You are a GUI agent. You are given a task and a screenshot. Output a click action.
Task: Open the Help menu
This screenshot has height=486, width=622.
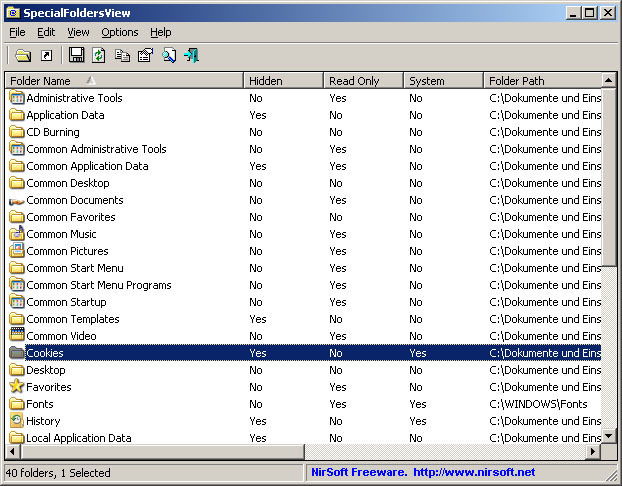tap(161, 32)
